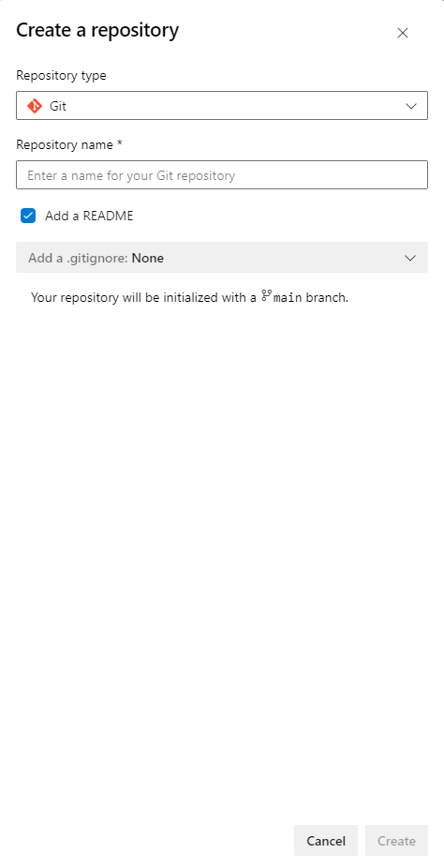Cancel repository creation
The height and width of the screenshot is (868, 444).
tap(326, 841)
